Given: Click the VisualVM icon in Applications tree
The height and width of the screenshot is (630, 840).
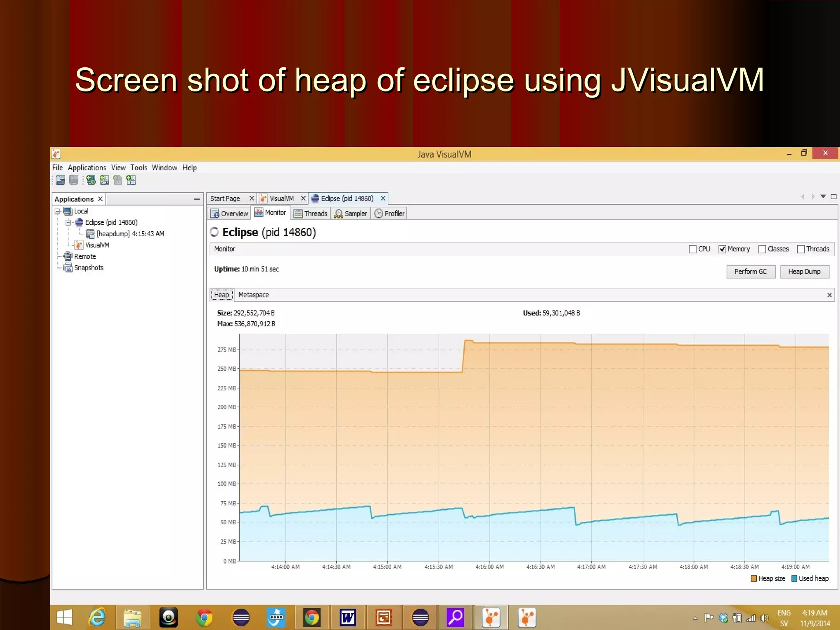Looking at the screenshot, I should coord(79,245).
